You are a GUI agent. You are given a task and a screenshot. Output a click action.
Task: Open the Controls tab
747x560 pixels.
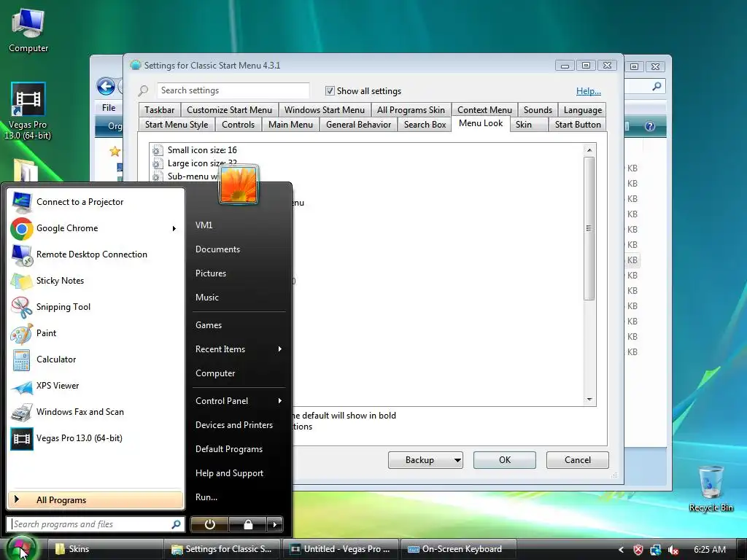click(239, 124)
